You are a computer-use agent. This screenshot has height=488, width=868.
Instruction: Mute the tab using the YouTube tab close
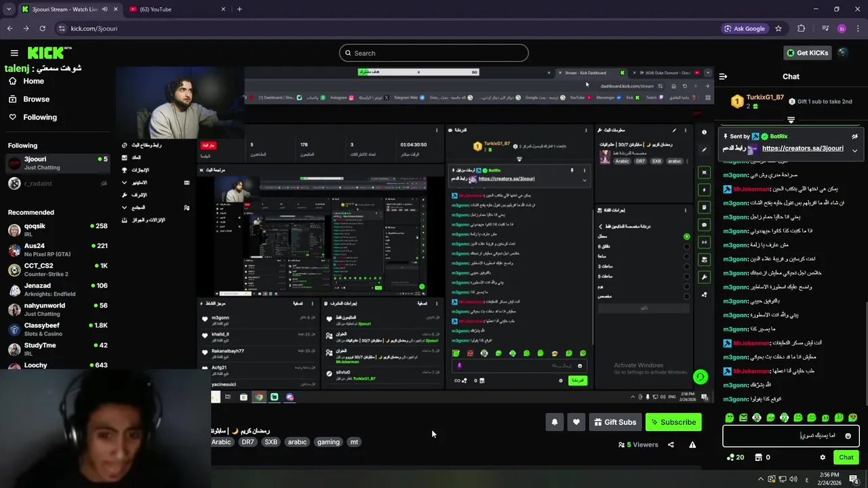[224, 9]
